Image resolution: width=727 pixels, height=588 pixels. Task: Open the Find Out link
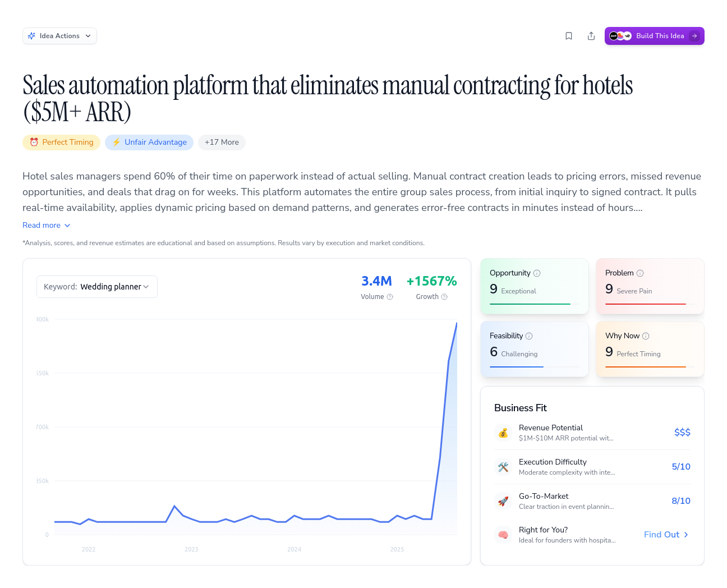tap(666, 535)
